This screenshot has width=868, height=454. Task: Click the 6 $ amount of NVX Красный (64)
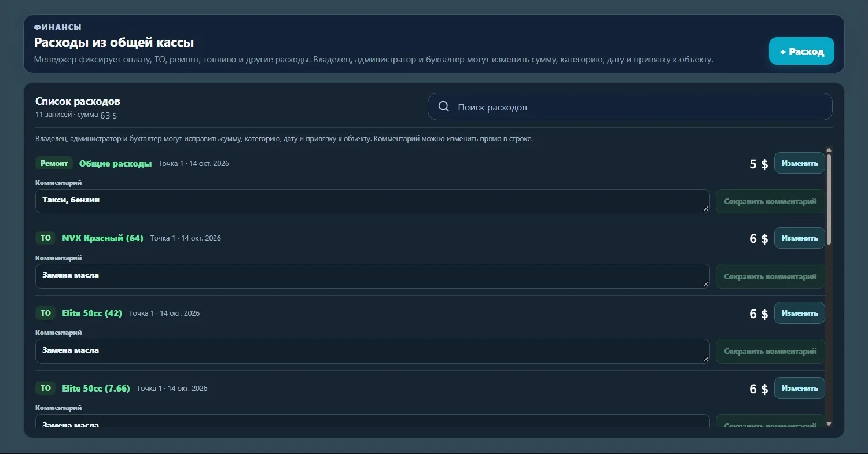coord(759,238)
